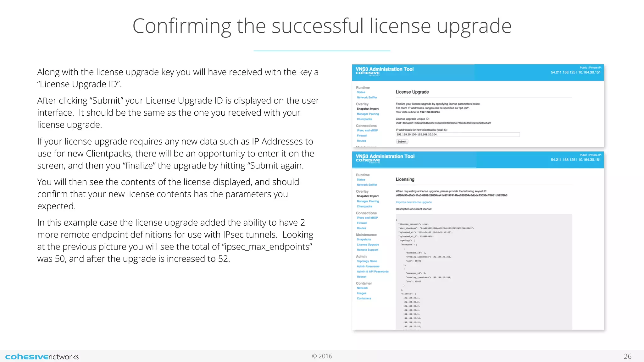This screenshot has height=362, width=644.
Task: Open Status link on License Upgrade page
Action: [x=361, y=92]
